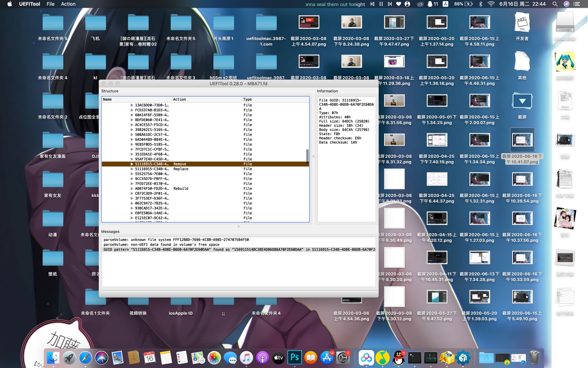Open App Store in the dock

tap(327, 358)
